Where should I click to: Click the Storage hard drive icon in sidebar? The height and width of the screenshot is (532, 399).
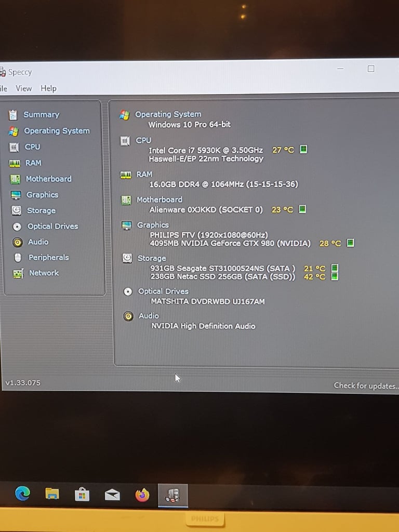click(x=16, y=211)
